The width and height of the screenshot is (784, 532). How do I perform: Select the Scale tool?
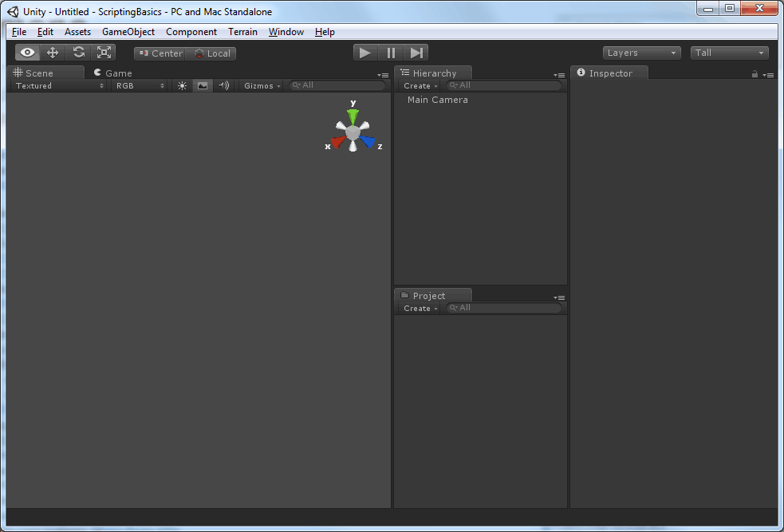click(x=104, y=53)
